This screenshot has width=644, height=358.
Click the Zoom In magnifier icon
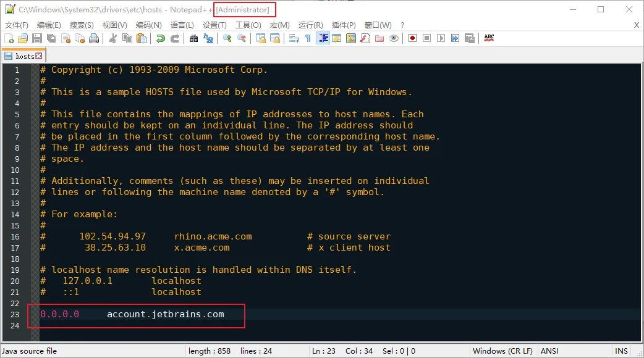(227, 38)
